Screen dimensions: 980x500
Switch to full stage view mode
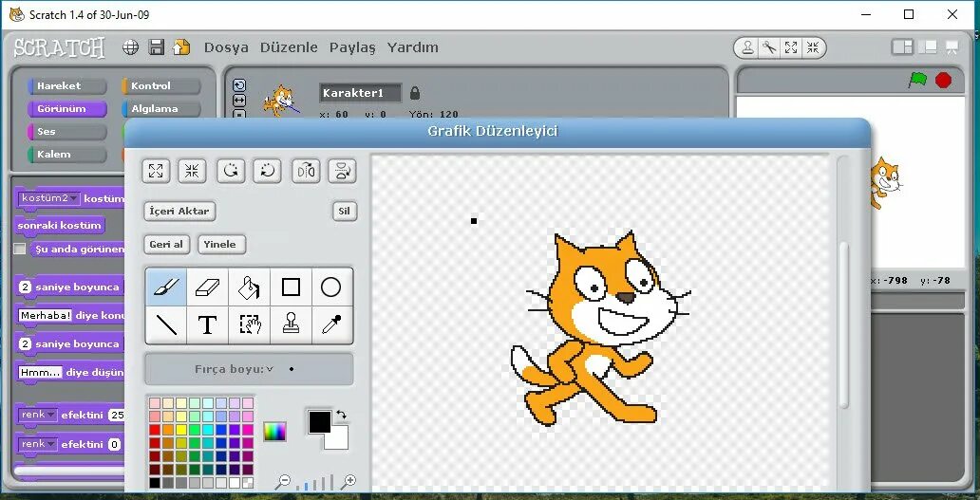tap(930, 46)
